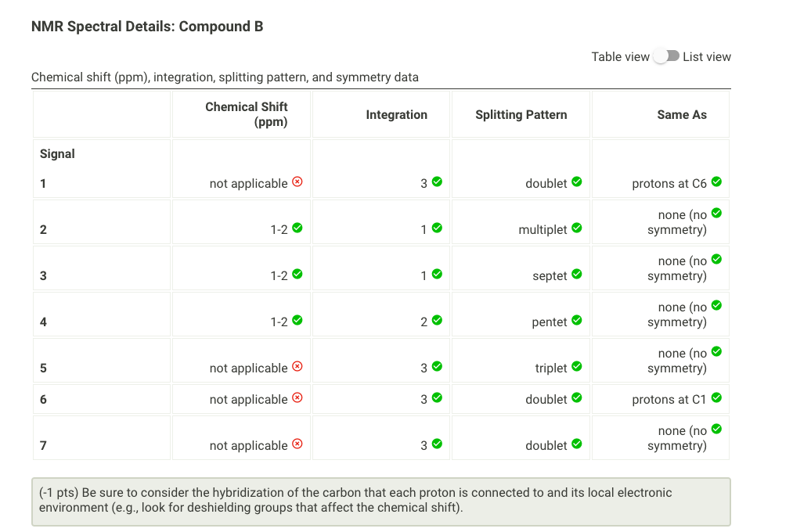This screenshot has width=793, height=532.
Task: Click the -1 pts feedback message box
Action: (x=380, y=501)
